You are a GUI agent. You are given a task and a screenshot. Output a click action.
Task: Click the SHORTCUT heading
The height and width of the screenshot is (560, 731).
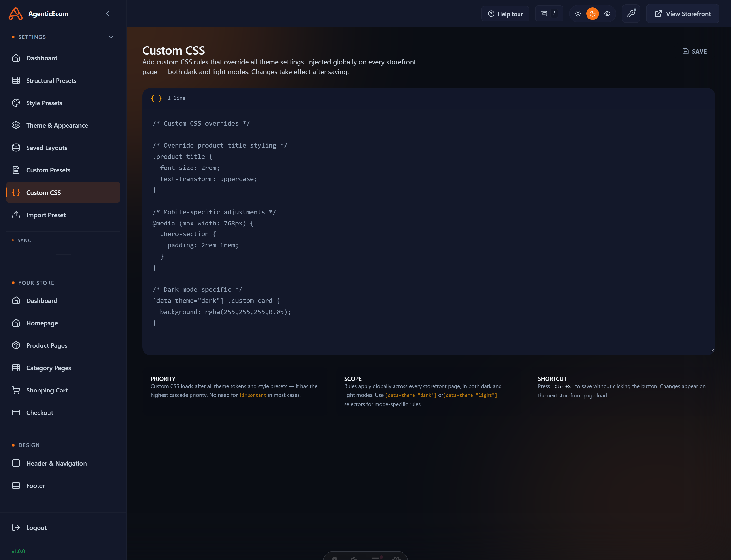(552, 378)
